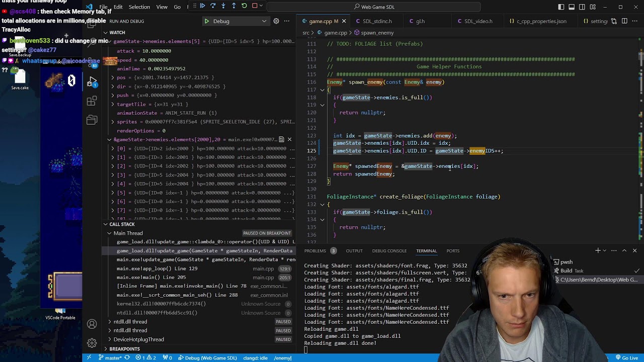Open Run and Debug view in activity bar
The height and width of the screenshot is (362, 644).
coord(92,81)
